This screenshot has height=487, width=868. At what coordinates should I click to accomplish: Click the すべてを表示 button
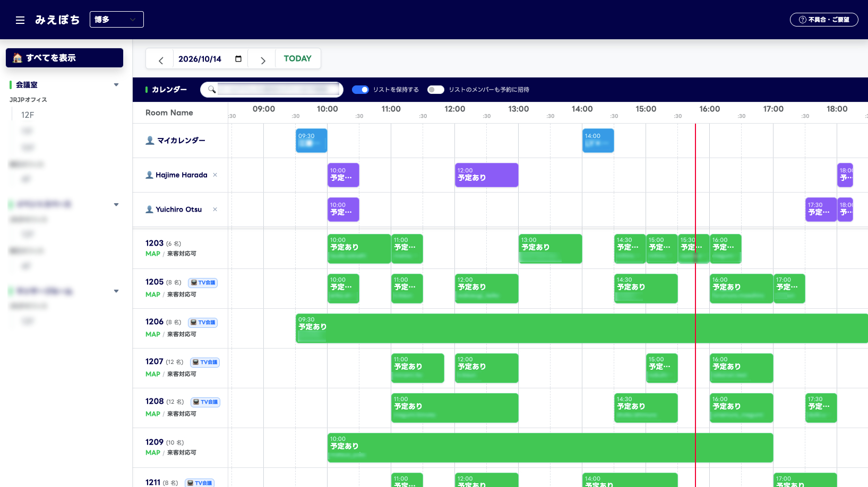[x=64, y=58]
